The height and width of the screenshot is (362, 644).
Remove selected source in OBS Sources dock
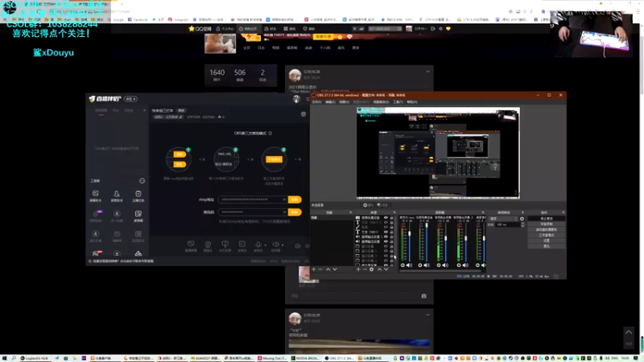(365, 269)
